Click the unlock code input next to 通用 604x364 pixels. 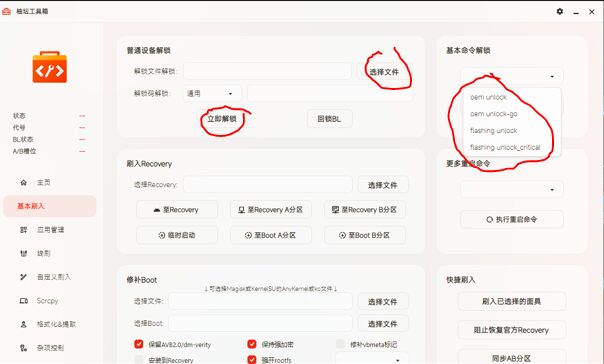click(x=329, y=94)
